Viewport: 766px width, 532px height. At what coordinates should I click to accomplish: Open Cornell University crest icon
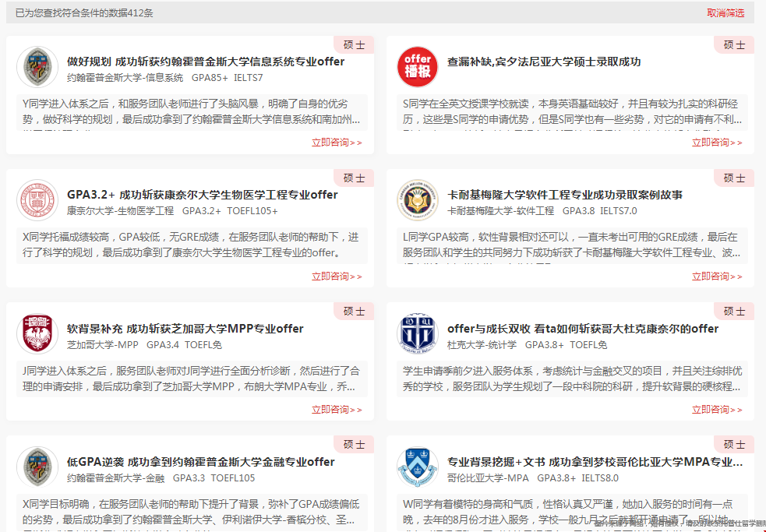pos(37,200)
